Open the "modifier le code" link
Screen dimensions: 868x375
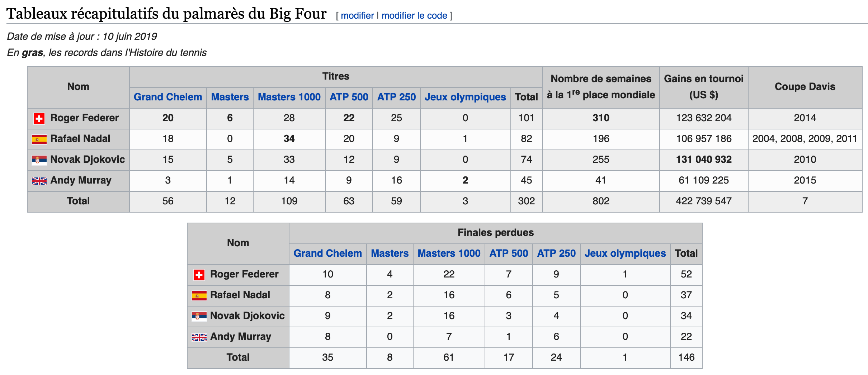[x=414, y=15]
